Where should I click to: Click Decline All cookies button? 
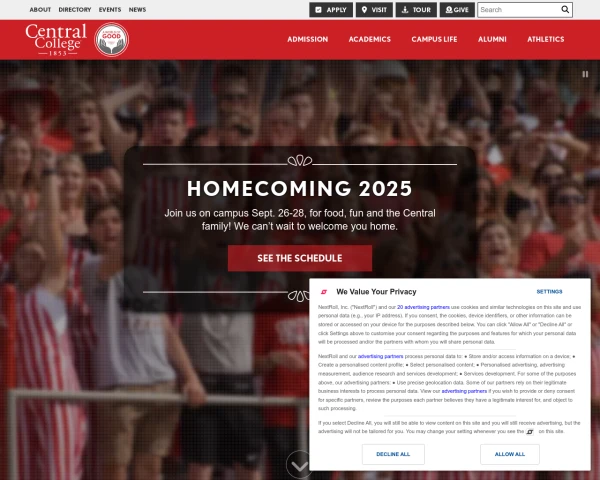tap(393, 454)
